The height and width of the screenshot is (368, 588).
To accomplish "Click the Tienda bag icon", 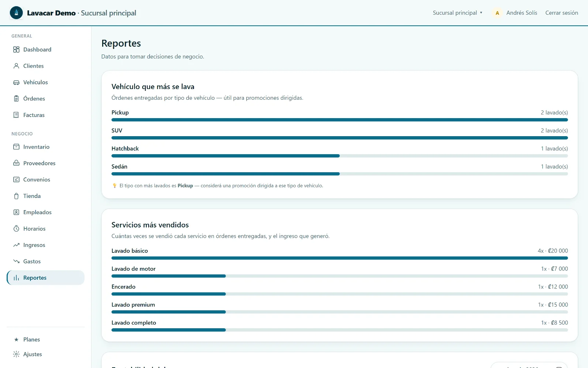I will click(x=16, y=196).
